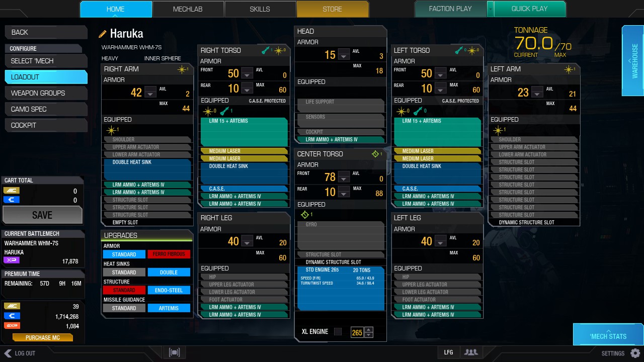Image resolution: width=644 pixels, height=362 pixels.
Task: Click the purple XP icon
Action: tap(11, 260)
